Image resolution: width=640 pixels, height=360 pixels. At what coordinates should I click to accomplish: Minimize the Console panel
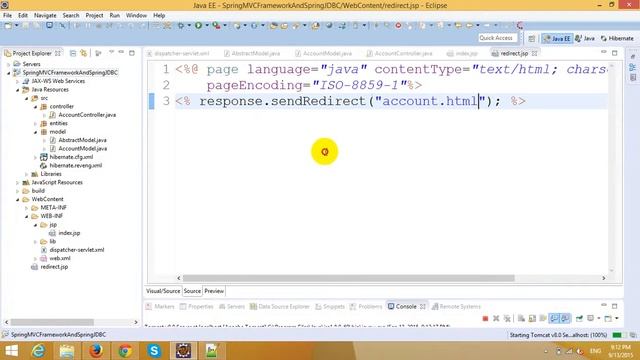click(604, 306)
